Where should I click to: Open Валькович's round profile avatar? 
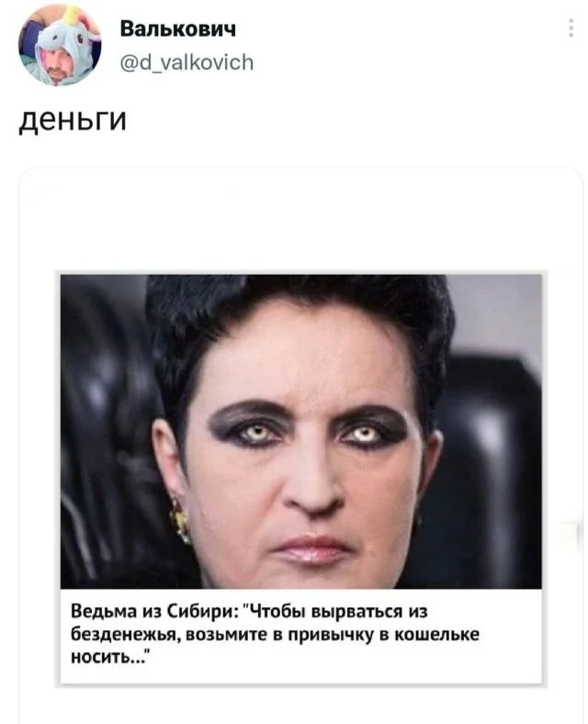60,44
